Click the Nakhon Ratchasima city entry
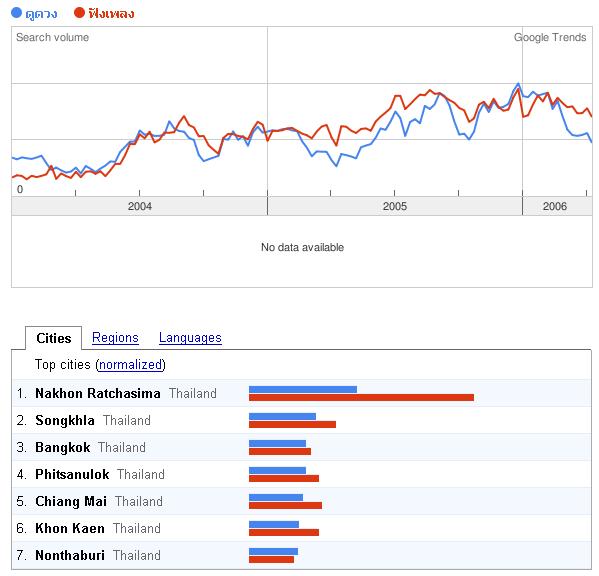This screenshot has width=599, height=576. (98, 393)
